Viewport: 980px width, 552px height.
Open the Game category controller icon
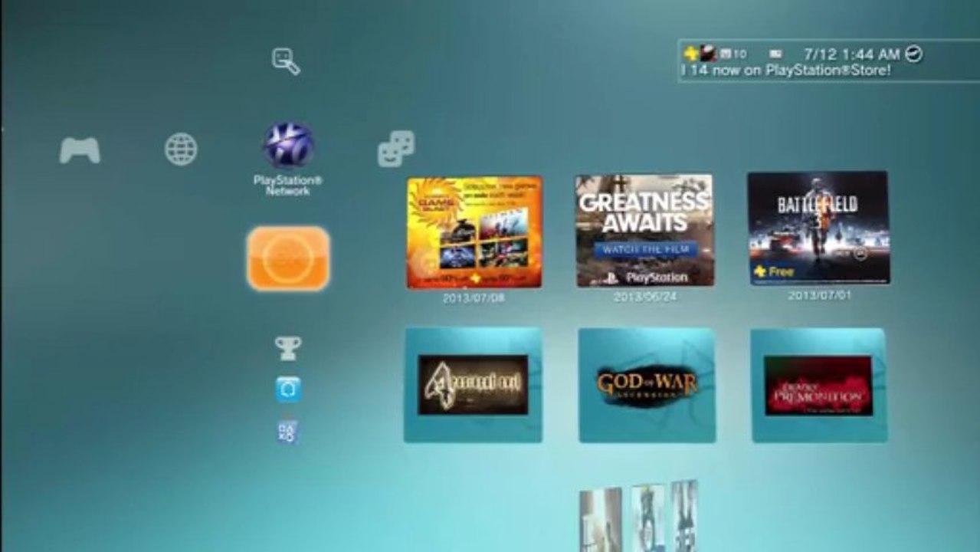80,150
